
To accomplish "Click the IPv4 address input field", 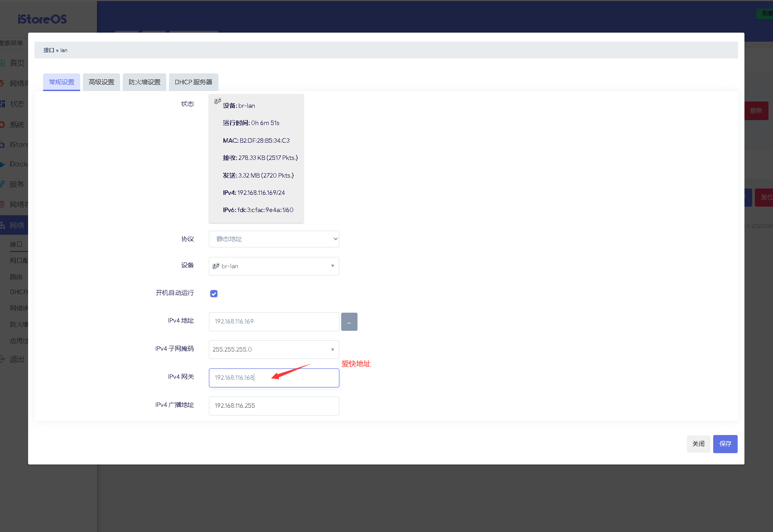I will click(274, 322).
